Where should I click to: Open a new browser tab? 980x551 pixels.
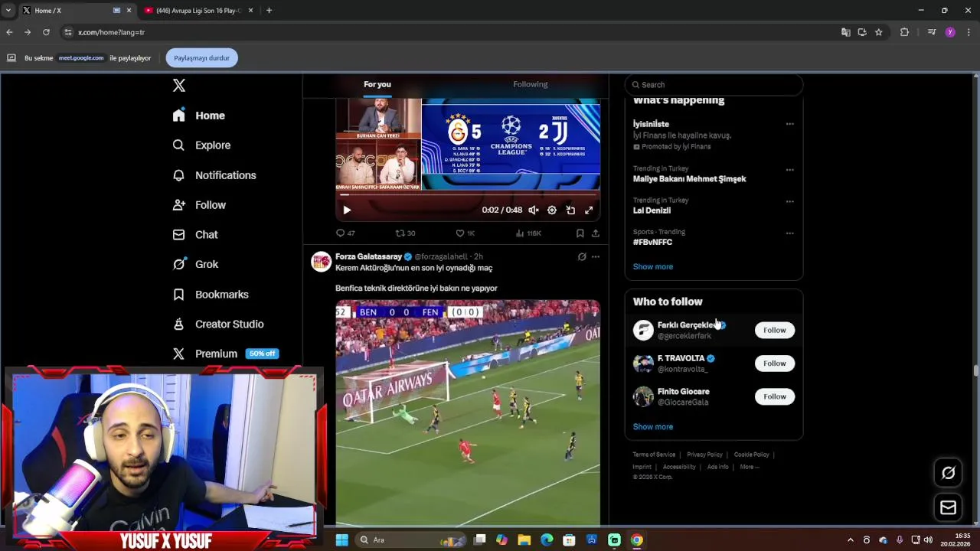[x=269, y=11]
